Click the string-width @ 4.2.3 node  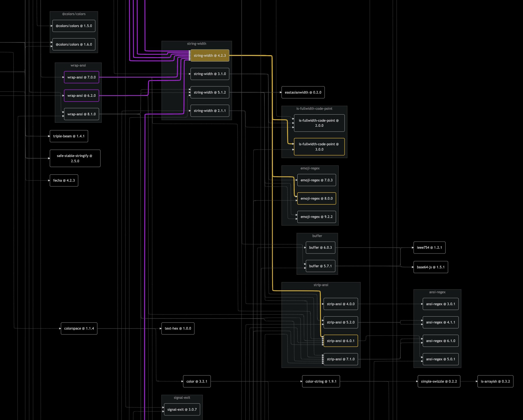[x=210, y=55]
